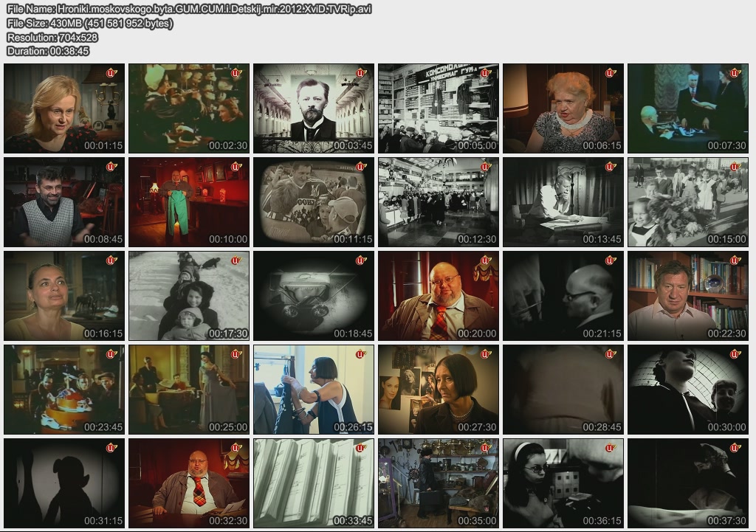Select the 00:03:45 portrait of the bearded man

coord(314,108)
